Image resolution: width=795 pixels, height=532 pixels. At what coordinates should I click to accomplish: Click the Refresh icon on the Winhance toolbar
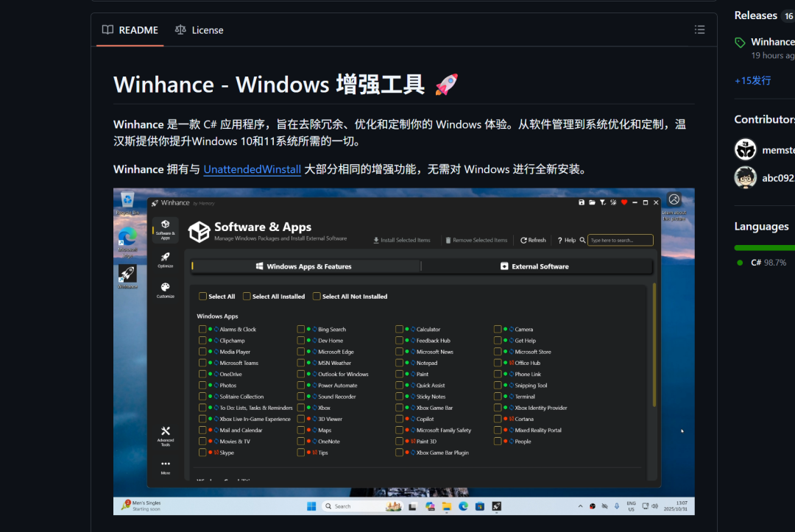click(532, 239)
